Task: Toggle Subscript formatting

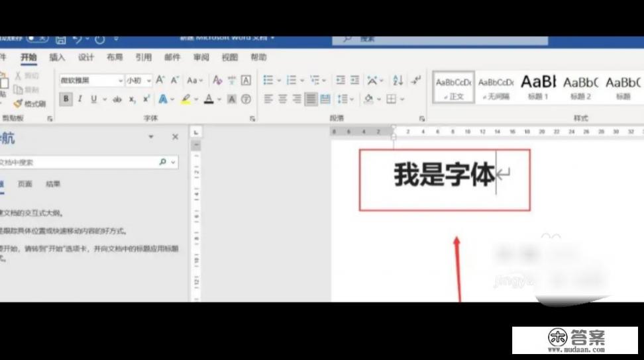Action: pos(133,100)
